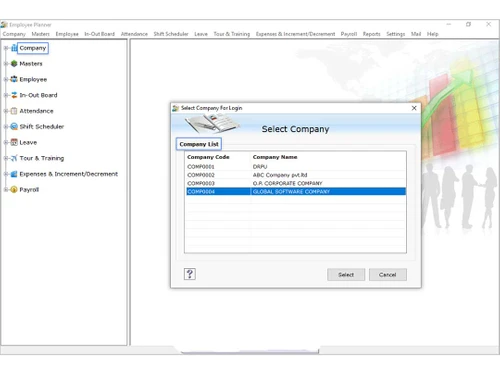Expand the Attendance tree node
500x375 pixels.
coord(6,111)
